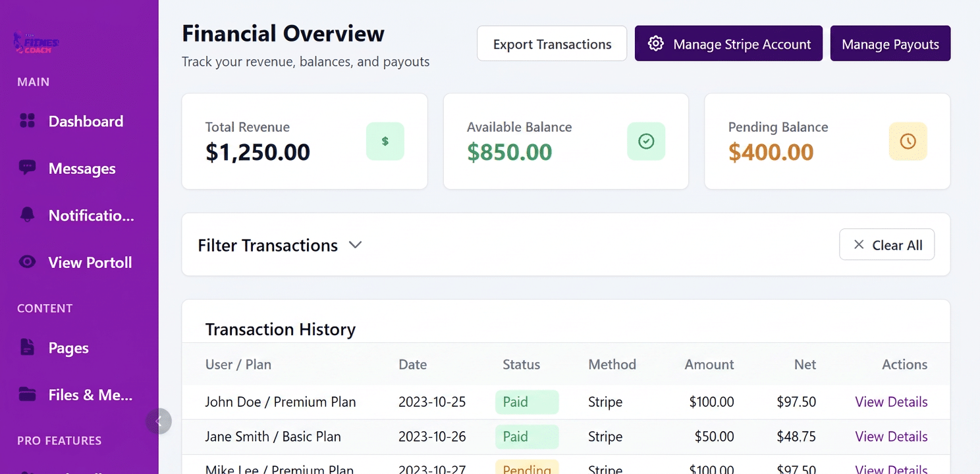Image resolution: width=980 pixels, height=474 pixels.
Task: Go to Notifications in the sidebar
Action: [x=79, y=215]
